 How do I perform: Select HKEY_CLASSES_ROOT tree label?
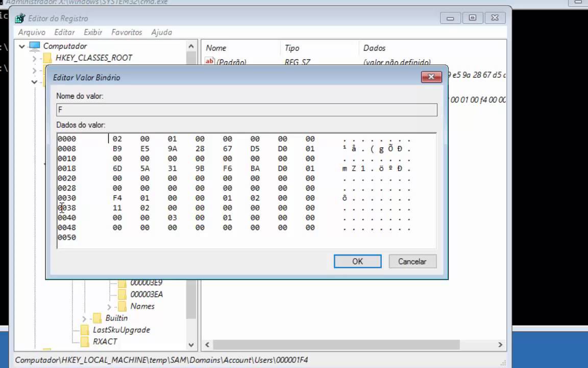click(x=94, y=58)
